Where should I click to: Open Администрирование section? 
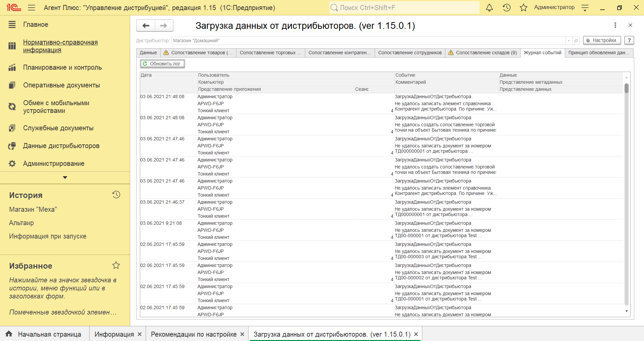(54, 163)
